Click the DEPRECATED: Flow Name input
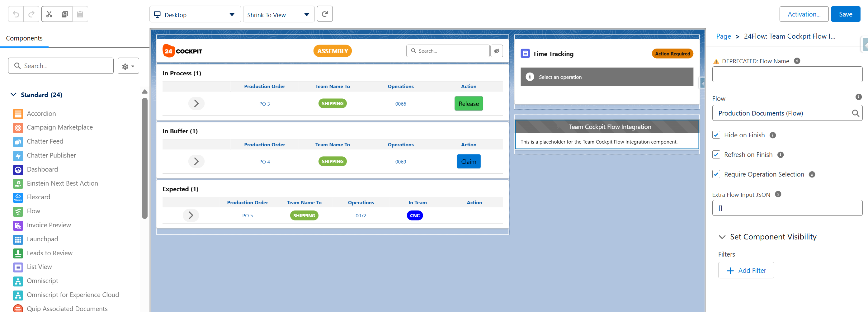The image size is (868, 312). (787, 74)
